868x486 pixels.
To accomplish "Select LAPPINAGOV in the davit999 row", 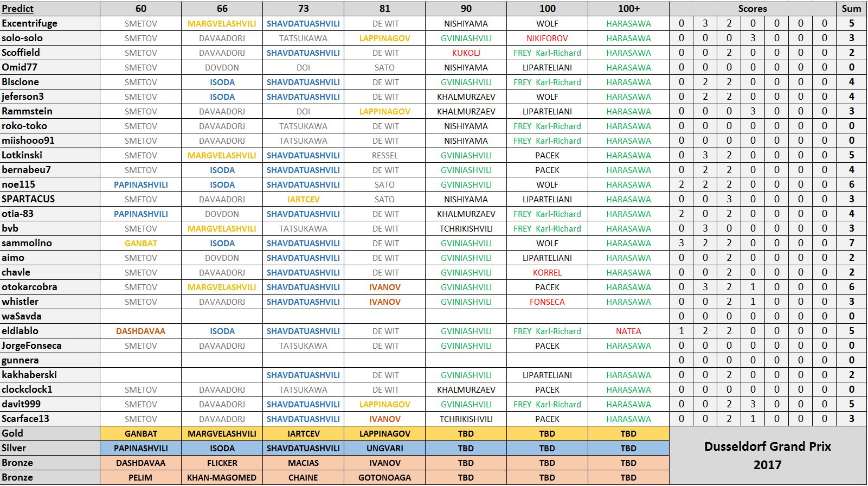I will tap(385, 404).
